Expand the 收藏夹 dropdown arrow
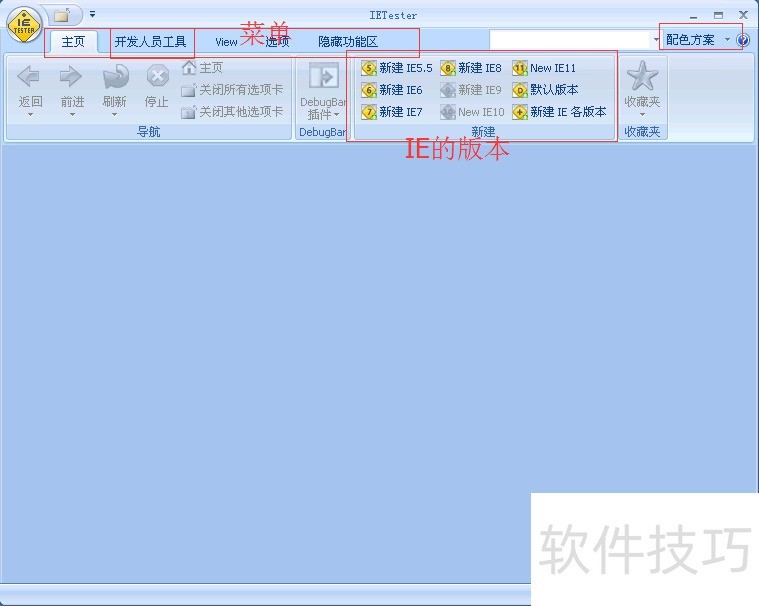 [642, 115]
